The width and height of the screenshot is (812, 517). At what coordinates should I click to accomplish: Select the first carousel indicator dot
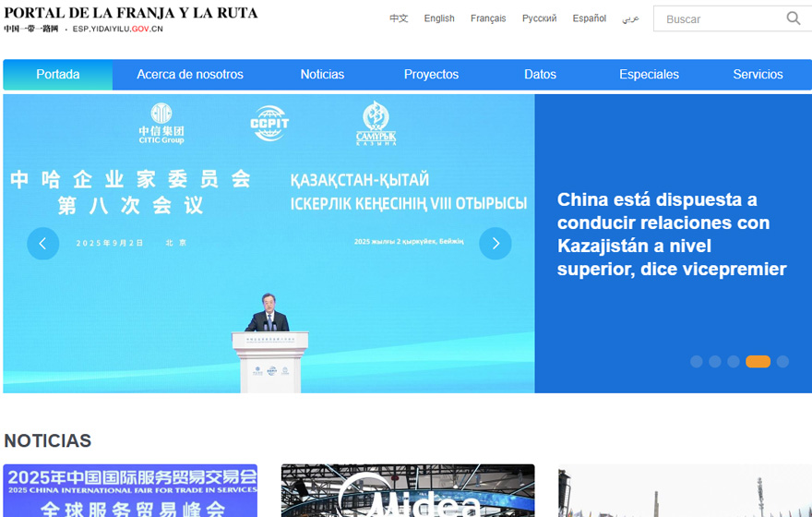(x=697, y=362)
